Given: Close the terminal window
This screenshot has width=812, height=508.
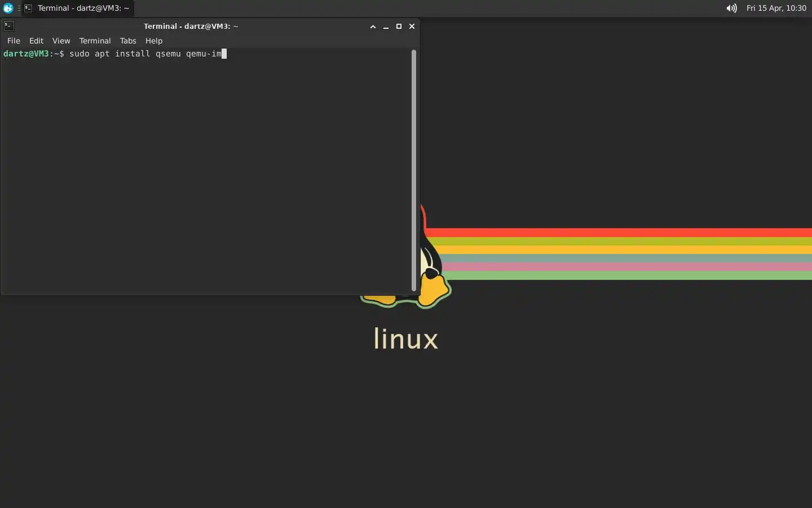Looking at the screenshot, I should 412,27.
